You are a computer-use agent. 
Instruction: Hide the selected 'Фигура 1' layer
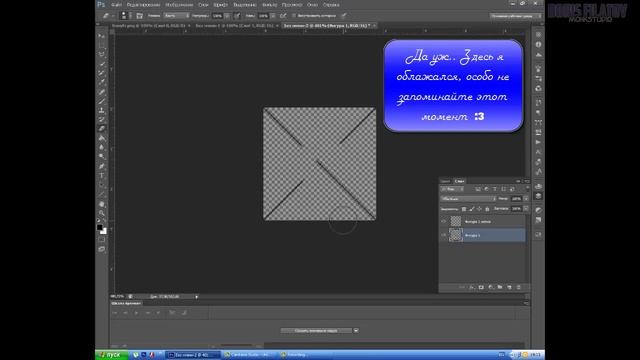coord(444,235)
